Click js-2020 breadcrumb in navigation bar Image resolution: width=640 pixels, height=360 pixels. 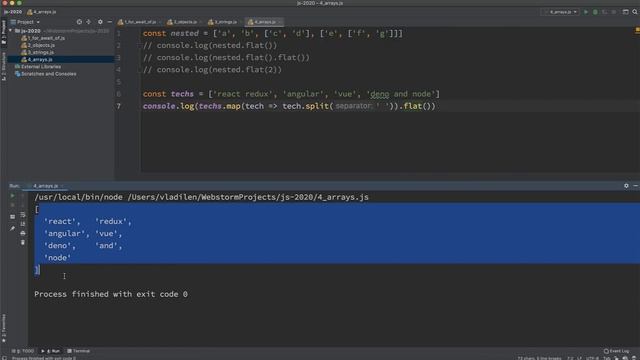tap(13, 12)
